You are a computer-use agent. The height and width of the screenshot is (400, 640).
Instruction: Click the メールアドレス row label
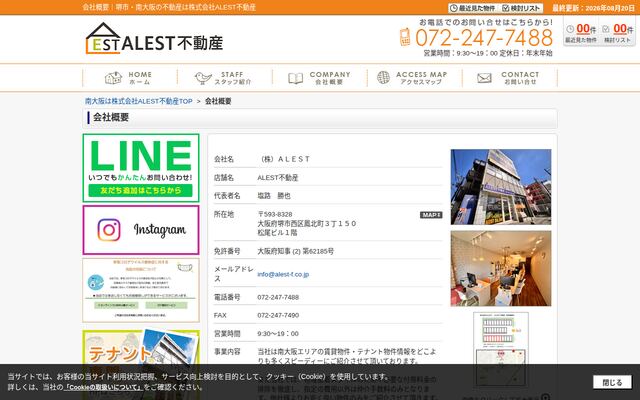tap(234, 274)
